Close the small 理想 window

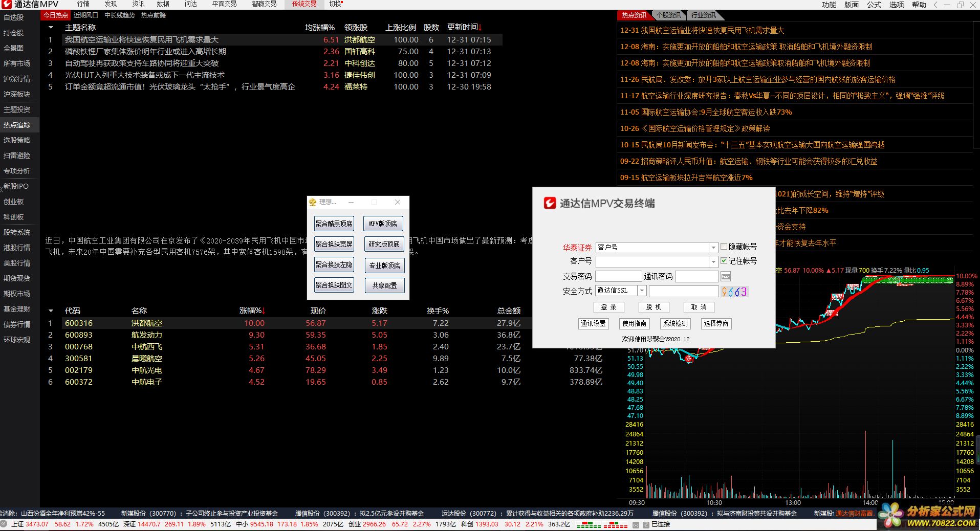pyautogui.click(x=398, y=202)
